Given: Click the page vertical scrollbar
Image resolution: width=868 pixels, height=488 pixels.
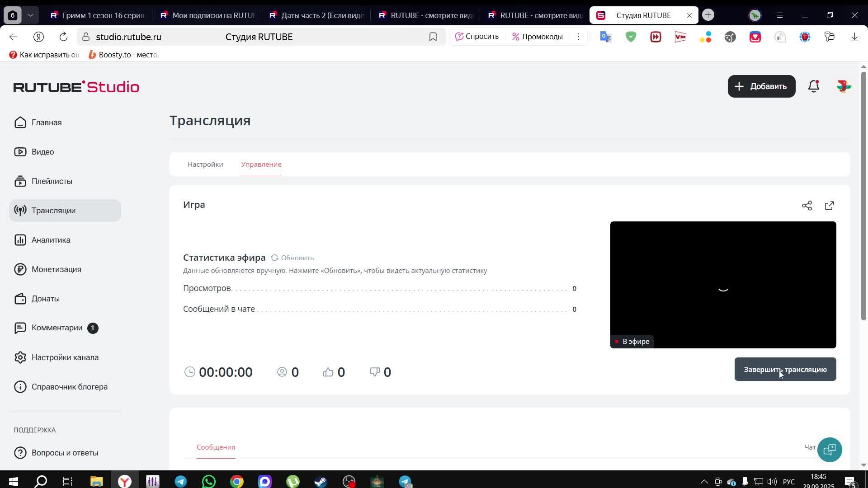Looking at the screenshot, I should (863, 194).
